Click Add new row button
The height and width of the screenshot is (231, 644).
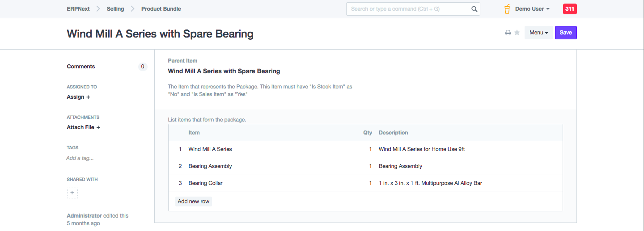tap(193, 202)
